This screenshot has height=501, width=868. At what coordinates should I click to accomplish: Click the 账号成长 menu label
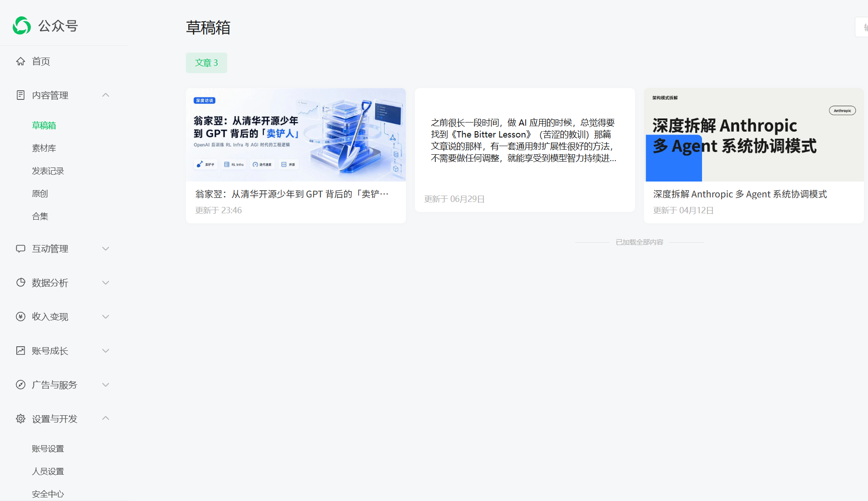[50, 351]
